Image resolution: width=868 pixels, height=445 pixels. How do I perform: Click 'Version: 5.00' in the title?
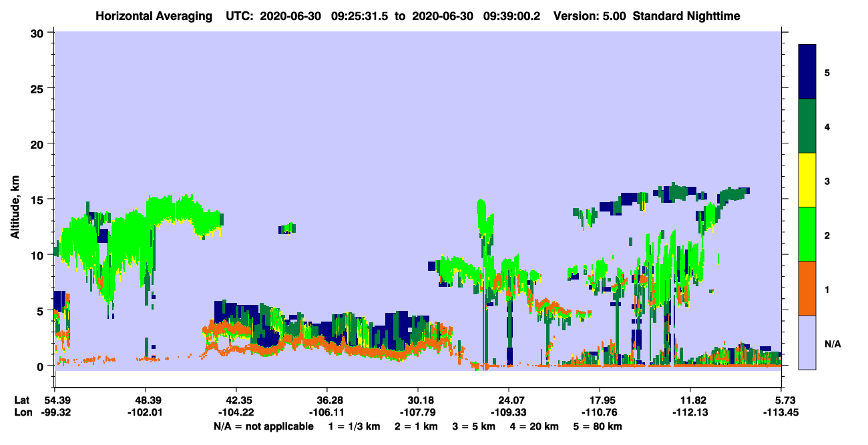click(x=590, y=15)
